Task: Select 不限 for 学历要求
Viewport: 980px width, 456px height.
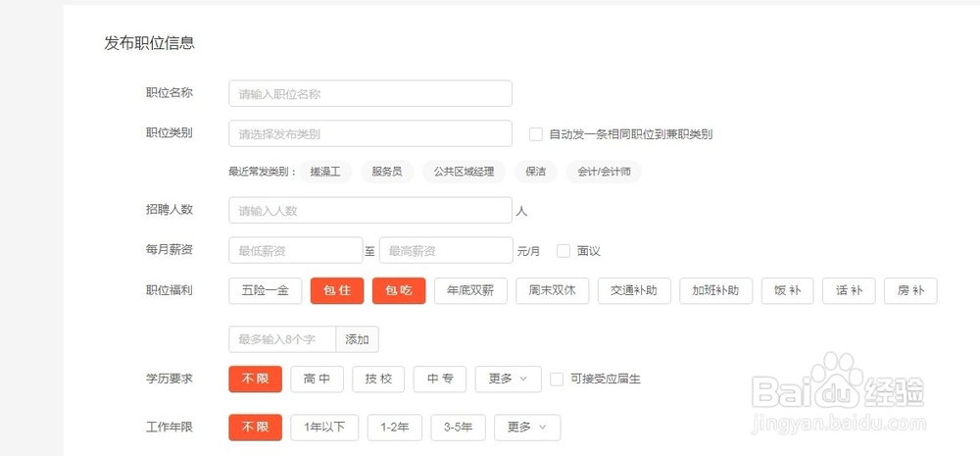Action: [255, 380]
